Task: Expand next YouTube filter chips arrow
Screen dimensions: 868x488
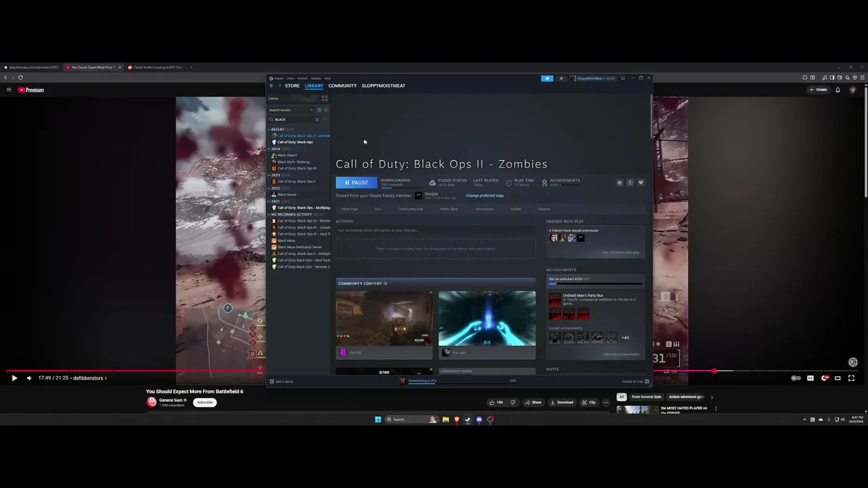Action: 711,397
